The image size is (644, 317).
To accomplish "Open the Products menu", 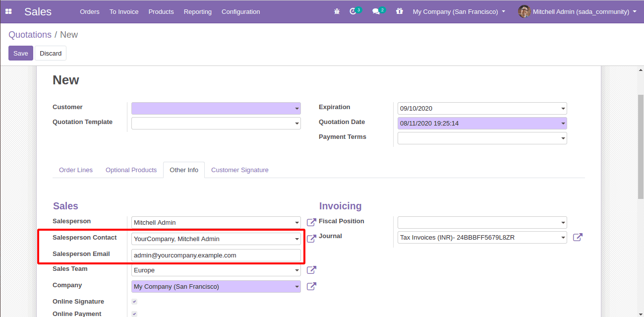I will pyautogui.click(x=161, y=11).
